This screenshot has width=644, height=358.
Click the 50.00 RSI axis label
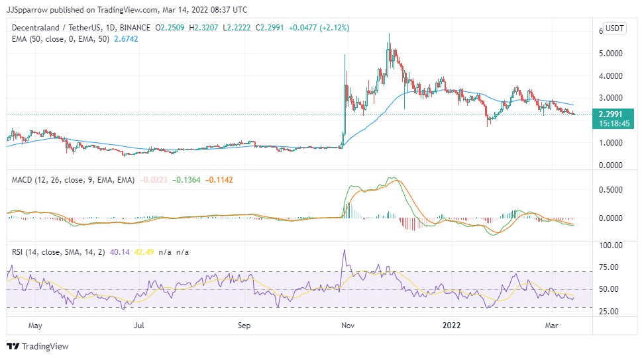click(x=609, y=289)
